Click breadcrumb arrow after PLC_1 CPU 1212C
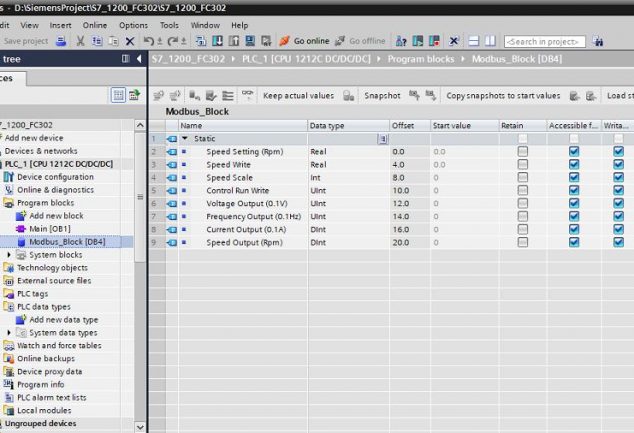This screenshot has height=433, width=634. [x=379, y=59]
